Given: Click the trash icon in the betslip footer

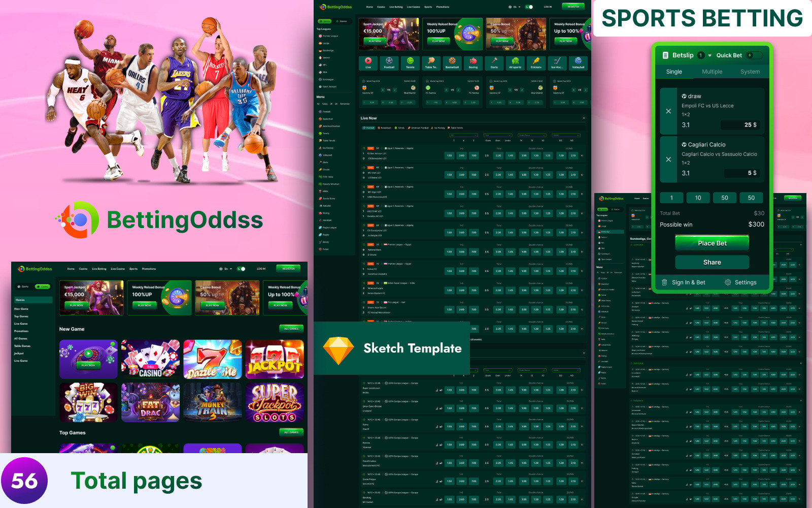Looking at the screenshot, I should point(664,282).
